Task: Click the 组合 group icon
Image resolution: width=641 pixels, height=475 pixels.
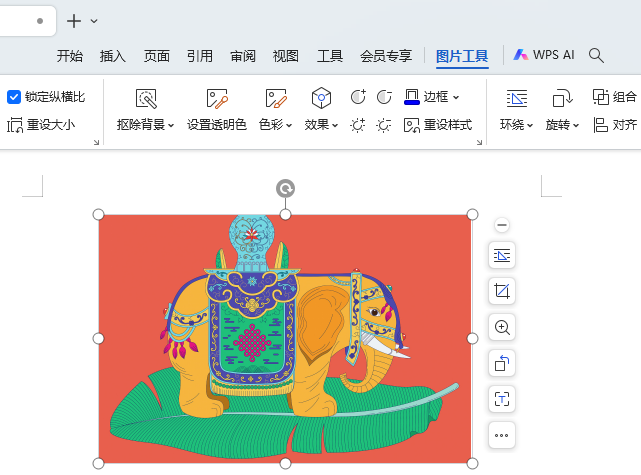Action: (601, 97)
